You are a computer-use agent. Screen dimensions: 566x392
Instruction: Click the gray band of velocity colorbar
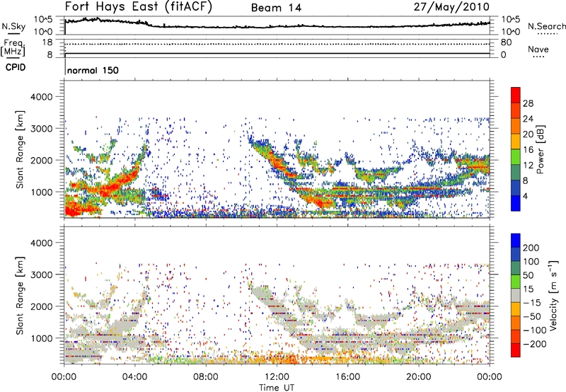[516, 295]
